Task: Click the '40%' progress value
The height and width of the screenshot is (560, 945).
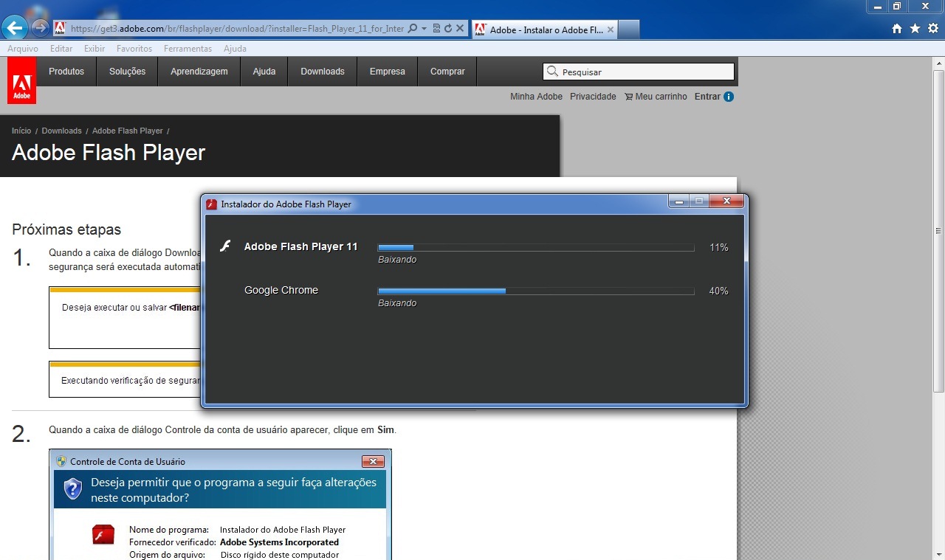Action: 719,291
